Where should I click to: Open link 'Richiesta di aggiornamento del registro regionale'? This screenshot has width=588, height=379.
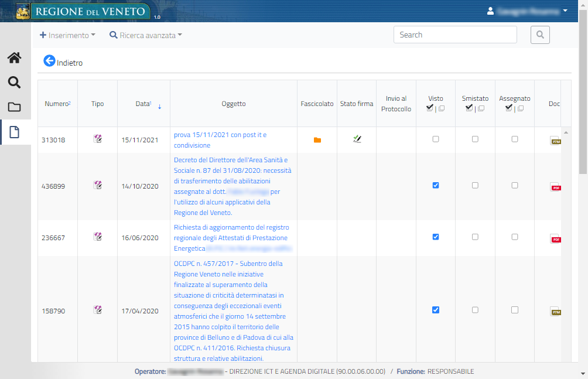(233, 238)
